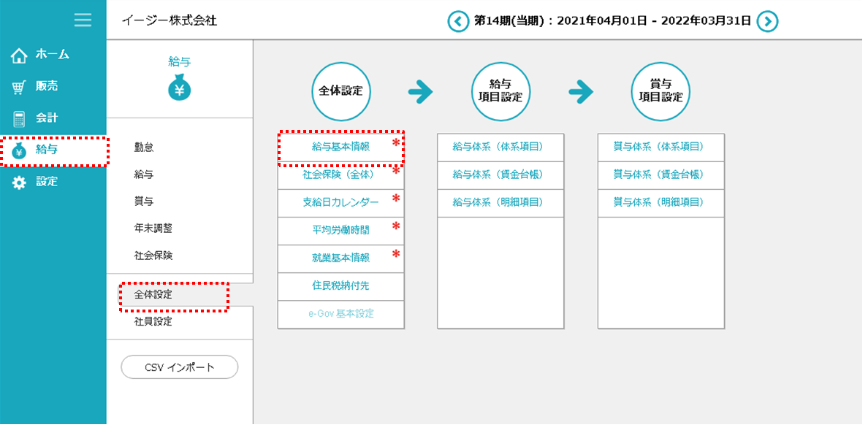The height and width of the screenshot is (430, 868).
Task: Select 年末調整 in the submenu
Action: click(153, 229)
